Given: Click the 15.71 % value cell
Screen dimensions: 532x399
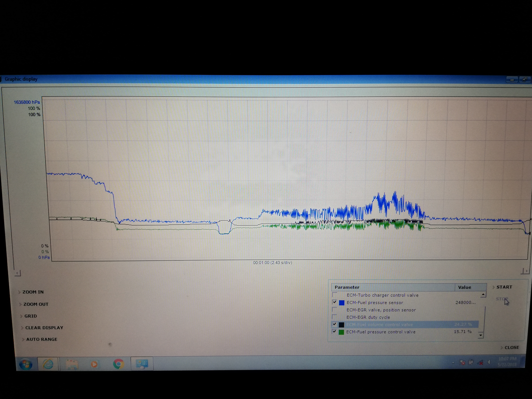Looking at the screenshot, I should click(462, 332).
